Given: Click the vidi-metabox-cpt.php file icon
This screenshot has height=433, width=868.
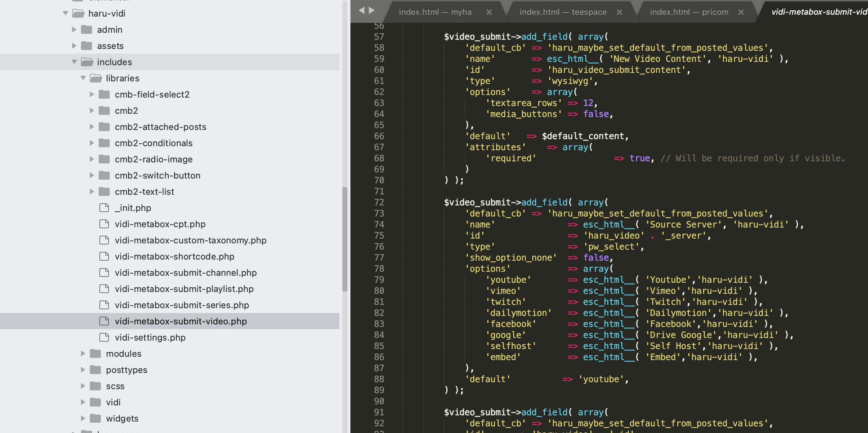Looking at the screenshot, I should [x=104, y=224].
